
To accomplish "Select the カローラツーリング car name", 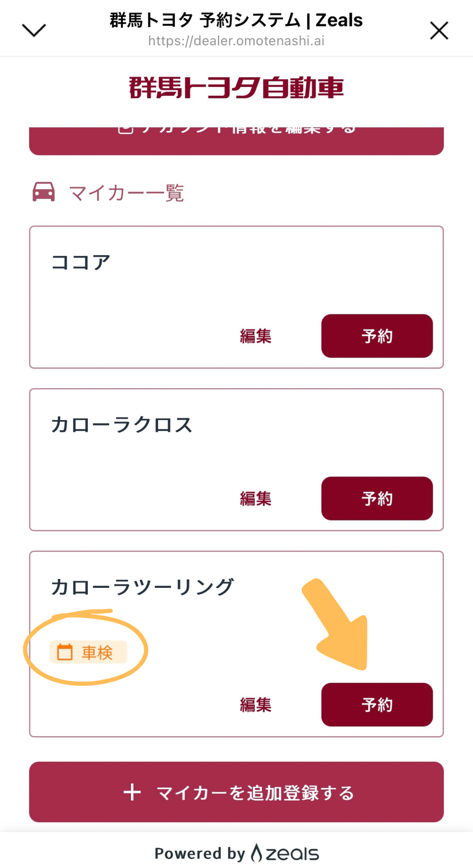I will pos(142,587).
